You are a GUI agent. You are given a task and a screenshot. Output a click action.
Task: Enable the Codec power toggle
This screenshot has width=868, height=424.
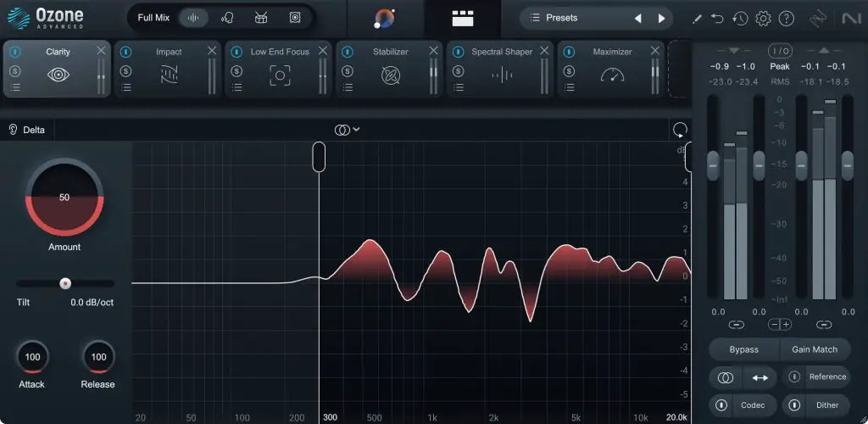click(x=721, y=405)
